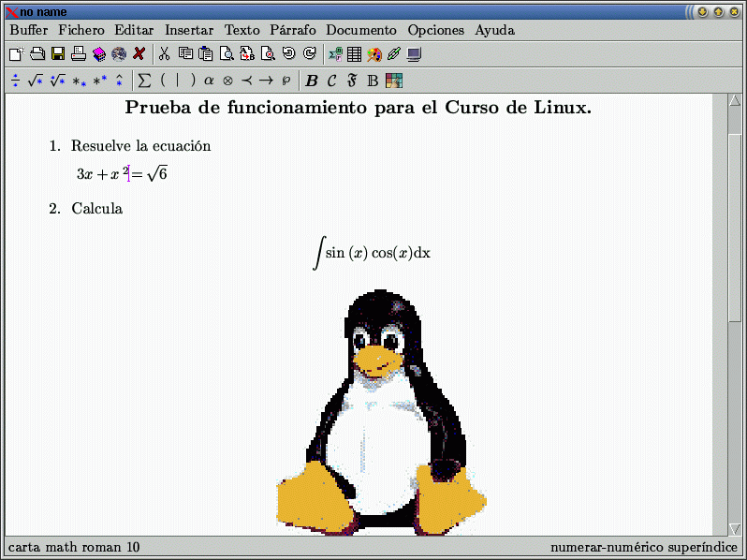The height and width of the screenshot is (560, 747).
Task: Redo the action with the clockwise arrow
Action: [x=310, y=52]
